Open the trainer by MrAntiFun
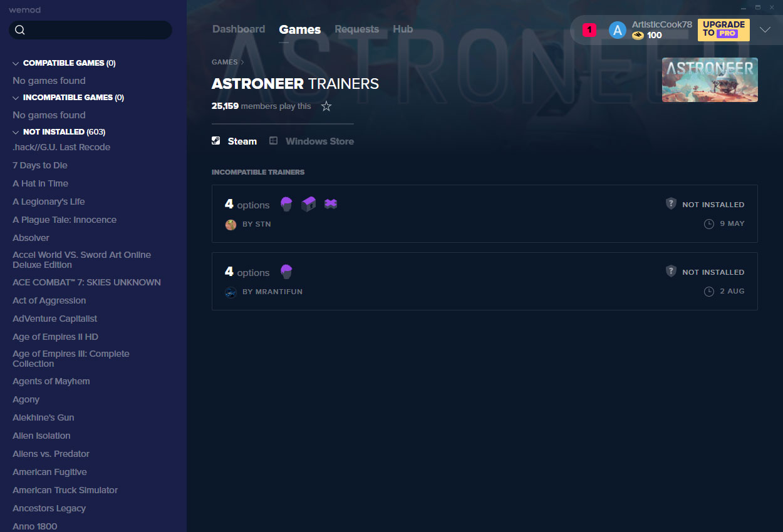This screenshot has height=532, width=783. tap(485, 281)
